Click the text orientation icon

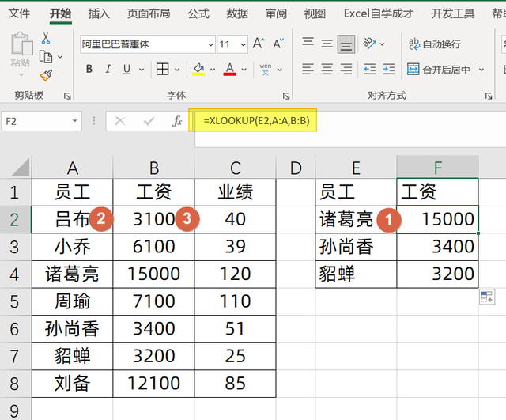click(369, 44)
